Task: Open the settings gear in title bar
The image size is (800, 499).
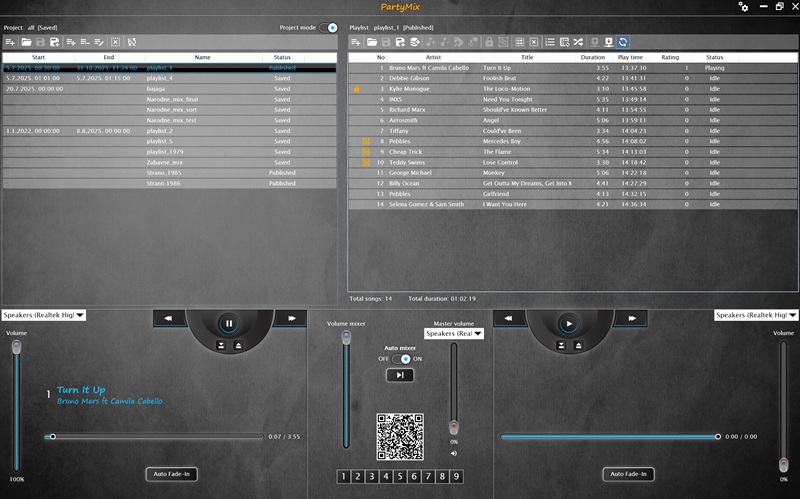Action: 743,7
